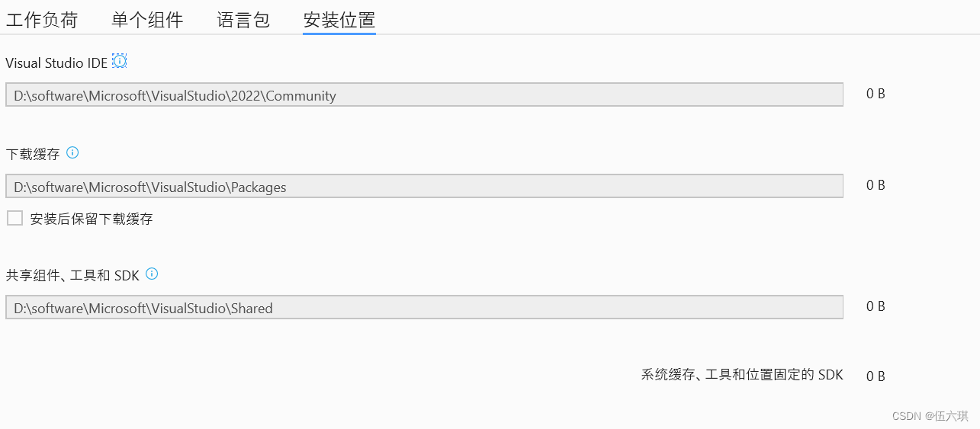Click the 2022\Community install path field
The width and height of the screenshot is (980, 429).
click(424, 94)
